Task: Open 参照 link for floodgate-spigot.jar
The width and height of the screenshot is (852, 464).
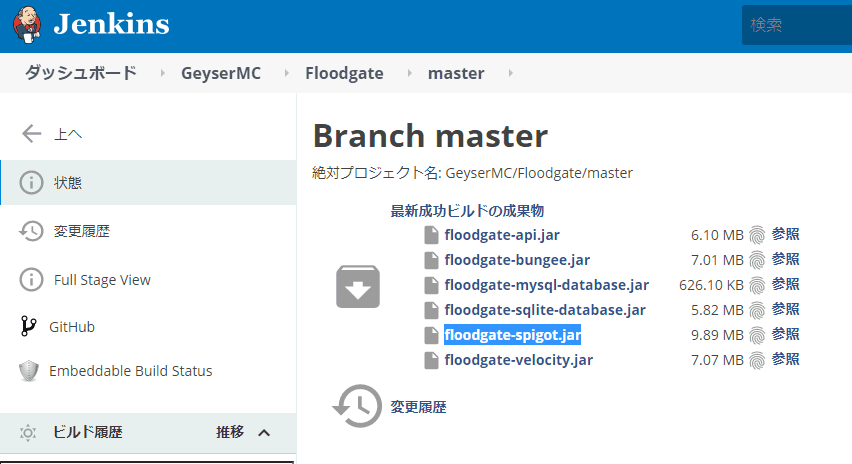Action: click(786, 334)
